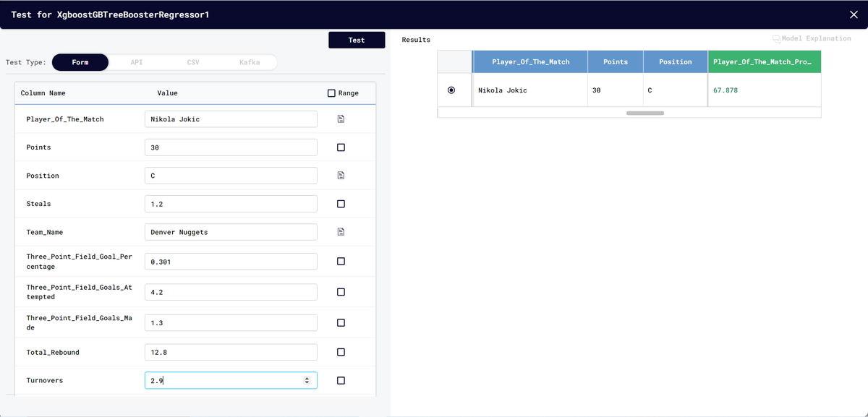Edit the Three_Point_Field_Goals_Attempted value field
The width and height of the screenshot is (868, 417).
pyautogui.click(x=231, y=292)
